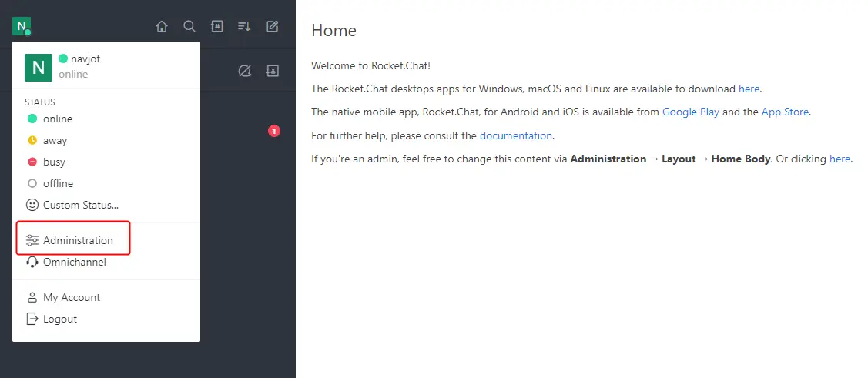Screen dimensions: 868x378
Task: Open the search magnifier icon
Action: 189,26
